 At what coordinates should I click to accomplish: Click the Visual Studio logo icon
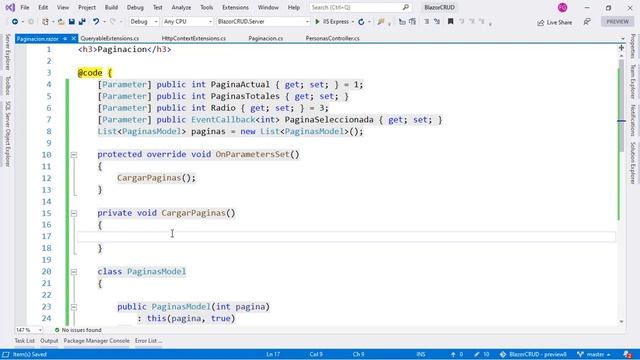pos(10,7)
